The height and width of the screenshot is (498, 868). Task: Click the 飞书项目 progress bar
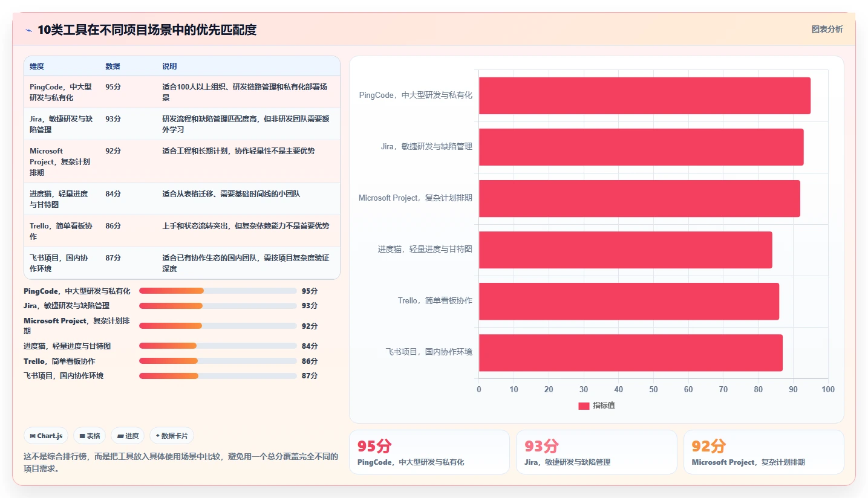(218, 376)
